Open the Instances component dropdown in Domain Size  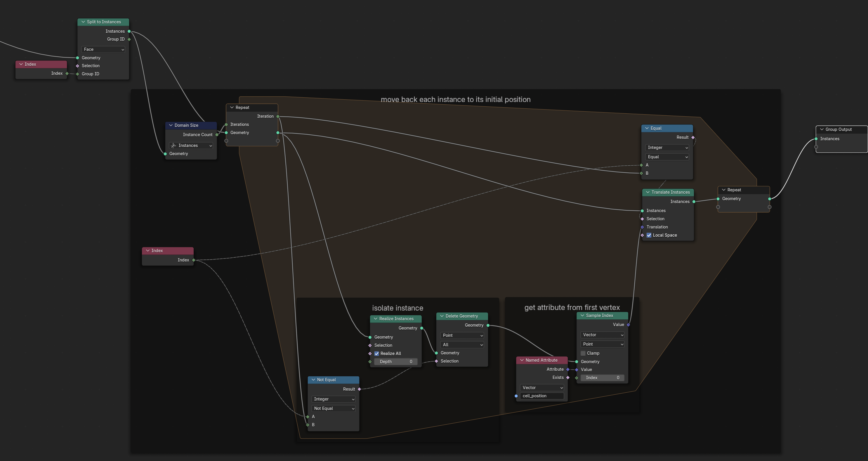[191, 145]
